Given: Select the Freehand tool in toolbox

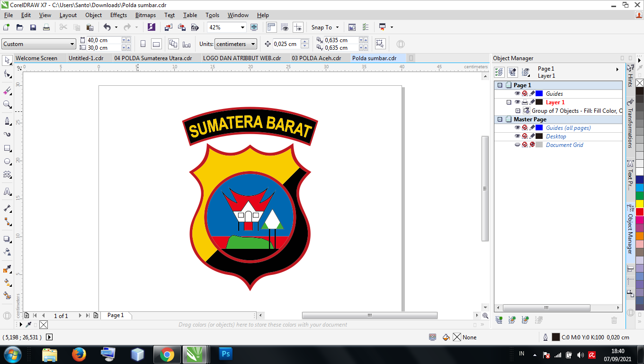Looking at the screenshot, I should [7, 121].
